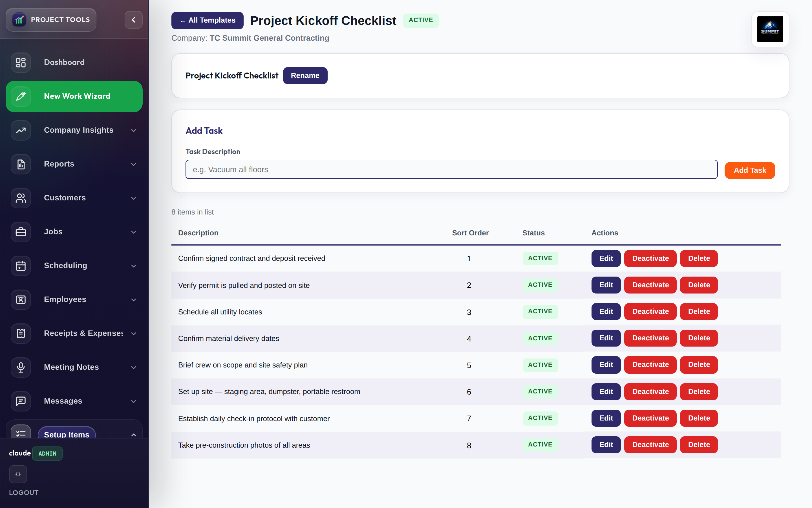Click the Meeting Notes microphone icon

[x=21, y=367]
